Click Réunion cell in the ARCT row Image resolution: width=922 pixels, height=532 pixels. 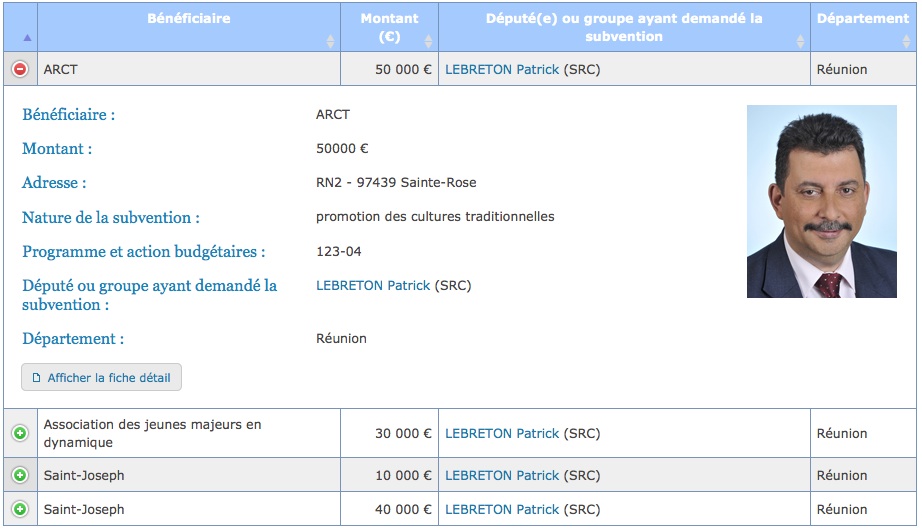coord(863,69)
